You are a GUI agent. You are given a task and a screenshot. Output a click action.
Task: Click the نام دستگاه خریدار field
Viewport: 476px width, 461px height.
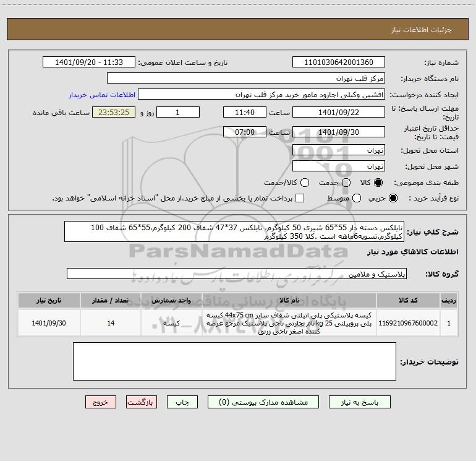246,78
